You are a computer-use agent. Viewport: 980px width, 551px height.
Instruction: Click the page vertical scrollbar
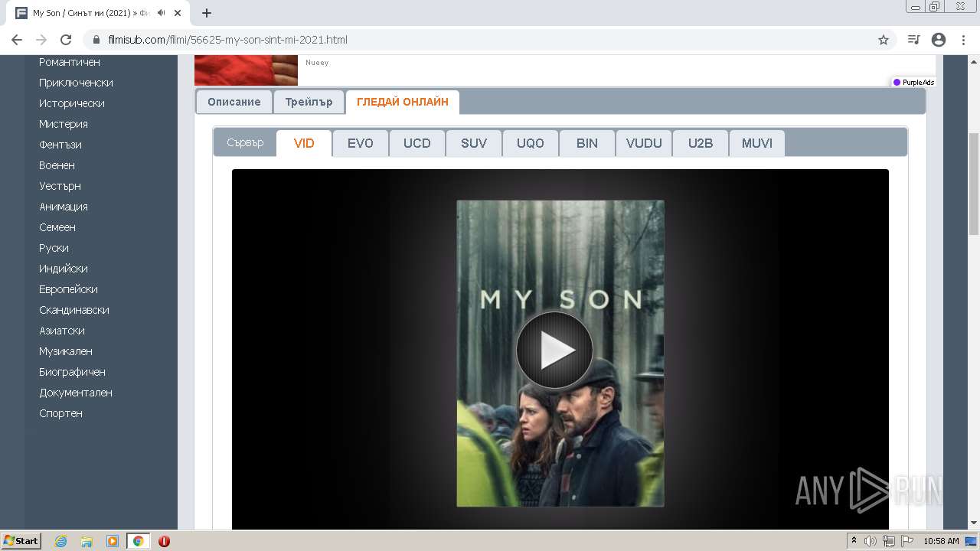click(973, 184)
